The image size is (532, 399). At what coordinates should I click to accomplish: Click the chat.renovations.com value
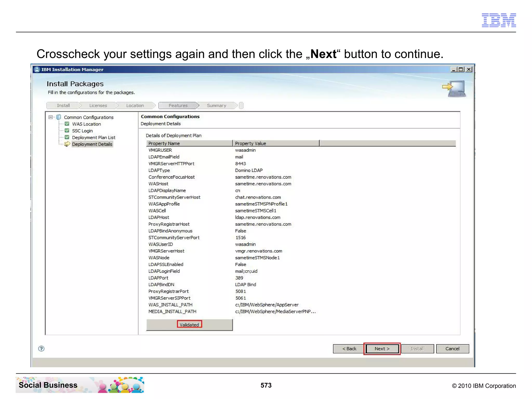(258, 197)
